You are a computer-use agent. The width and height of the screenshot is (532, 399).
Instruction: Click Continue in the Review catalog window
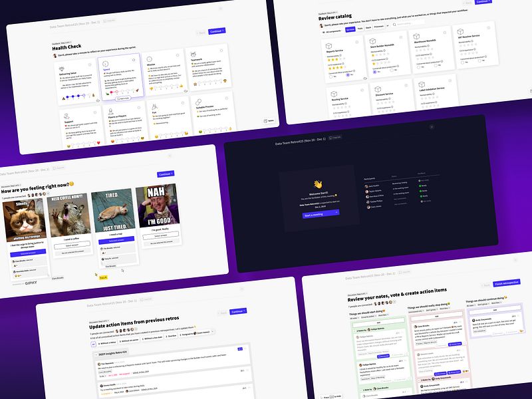click(x=483, y=1)
